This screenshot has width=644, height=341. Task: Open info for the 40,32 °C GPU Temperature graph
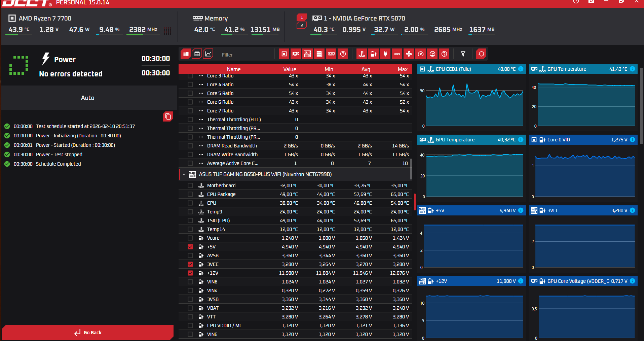click(x=521, y=140)
